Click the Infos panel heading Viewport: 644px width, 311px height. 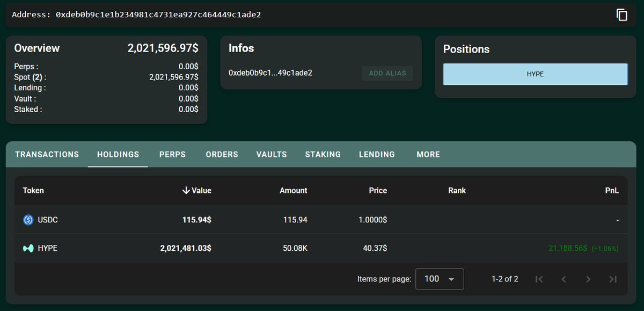[241, 48]
